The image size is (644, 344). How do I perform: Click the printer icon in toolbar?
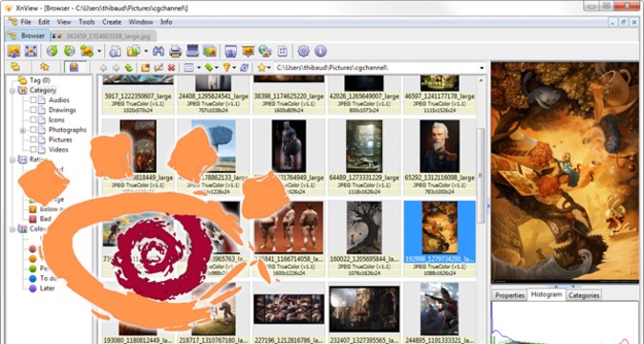(x=176, y=52)
